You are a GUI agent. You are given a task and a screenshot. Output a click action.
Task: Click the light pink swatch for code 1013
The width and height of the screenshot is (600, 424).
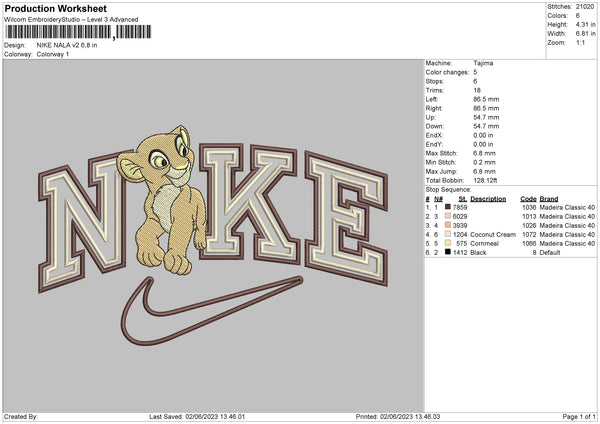pyautogui.click(x=448, y=216)
